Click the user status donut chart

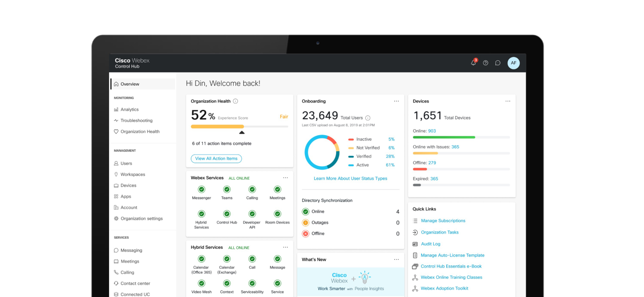(x=322, y=152)
